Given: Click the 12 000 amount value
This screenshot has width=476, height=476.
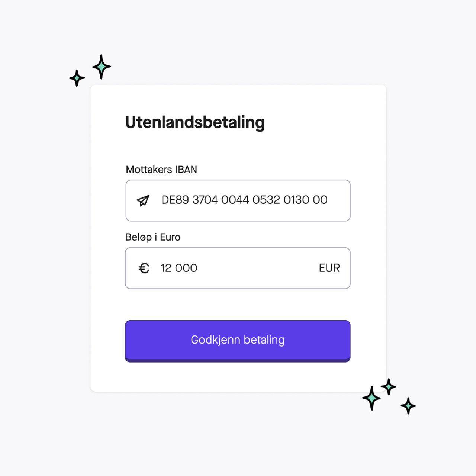Looking at the screenshot, I should [179, 268].
